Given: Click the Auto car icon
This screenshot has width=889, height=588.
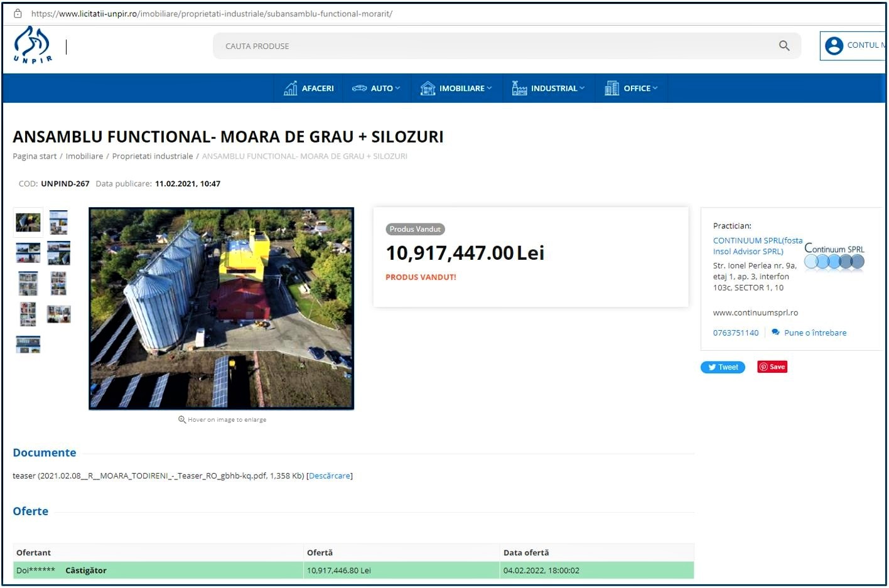Looking at the screenshot, I should [x=359, y=88].
